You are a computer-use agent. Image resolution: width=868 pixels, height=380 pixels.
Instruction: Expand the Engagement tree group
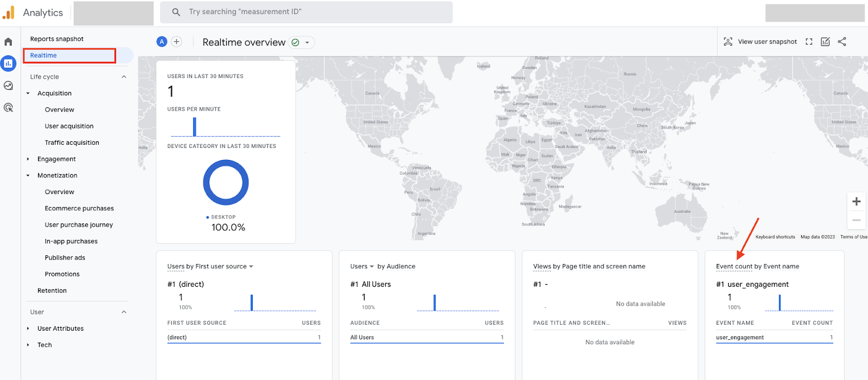point(28,159)
